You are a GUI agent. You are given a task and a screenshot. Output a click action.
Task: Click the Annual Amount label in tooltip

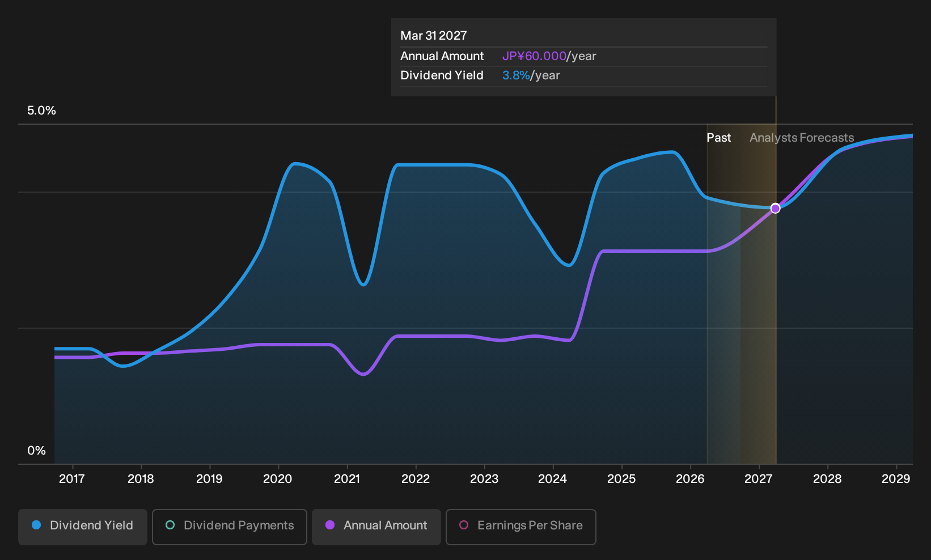442,56
